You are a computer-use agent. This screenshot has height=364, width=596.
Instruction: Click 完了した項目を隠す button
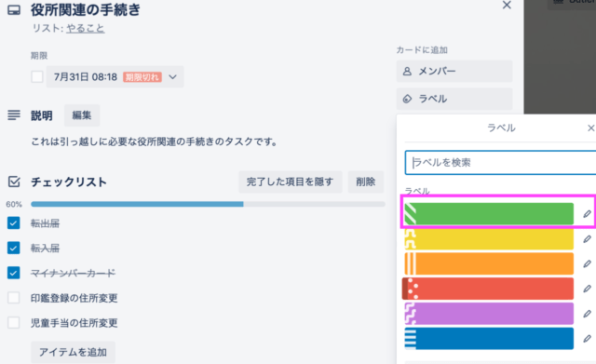(x=290, y=182)
